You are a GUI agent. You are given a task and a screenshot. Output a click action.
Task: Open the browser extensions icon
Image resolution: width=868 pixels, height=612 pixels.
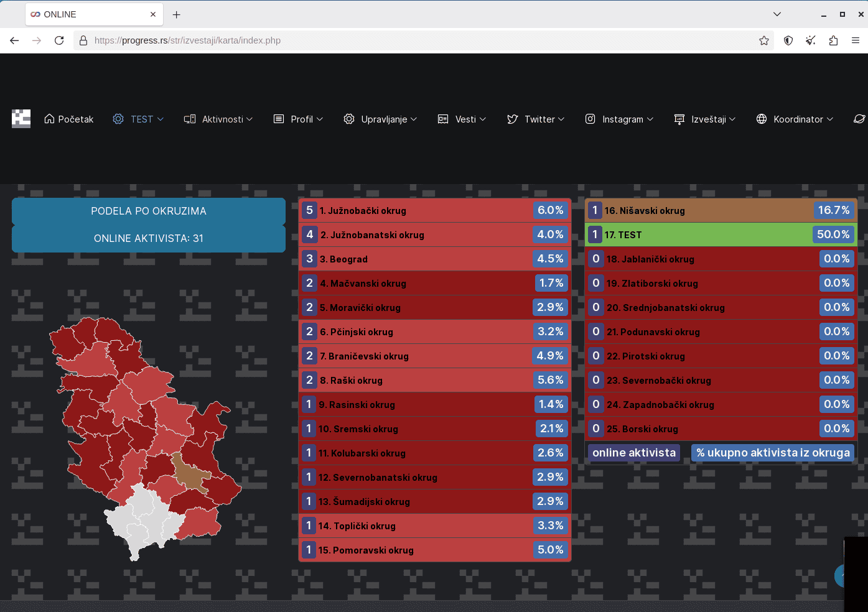click(833, 40)
